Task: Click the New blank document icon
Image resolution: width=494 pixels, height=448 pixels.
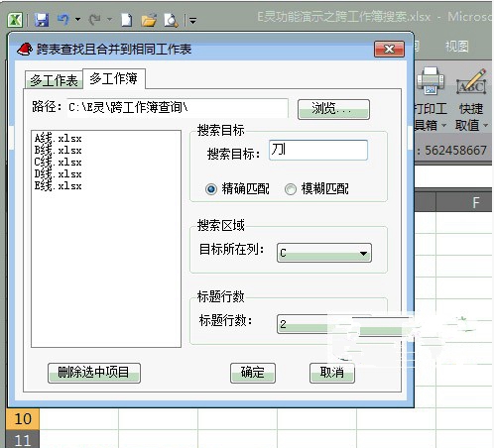Action: coord(127,20)
